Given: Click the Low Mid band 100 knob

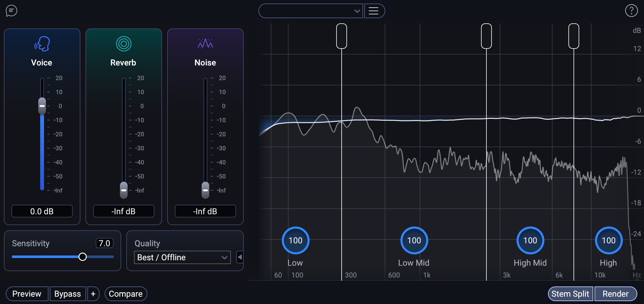Looking at the screenshot, I should tap(414, 240).
